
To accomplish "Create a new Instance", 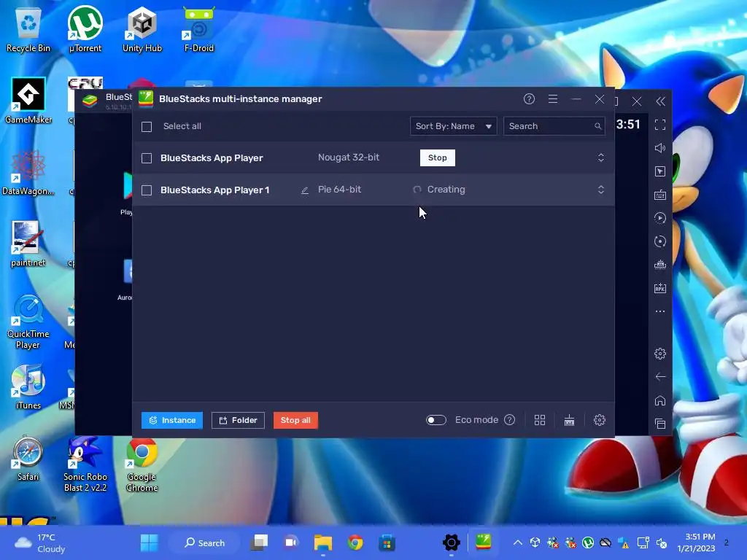I will pyautogui.click(x=172, y=420).
